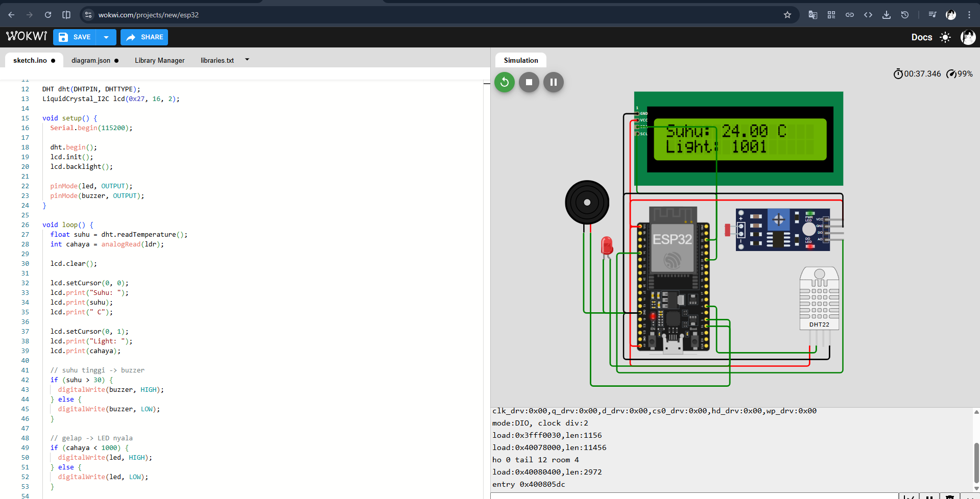Open the Wokwi user profile avatar
The width and height of the screenshot is (980, 499).
[x=968, y=37]
